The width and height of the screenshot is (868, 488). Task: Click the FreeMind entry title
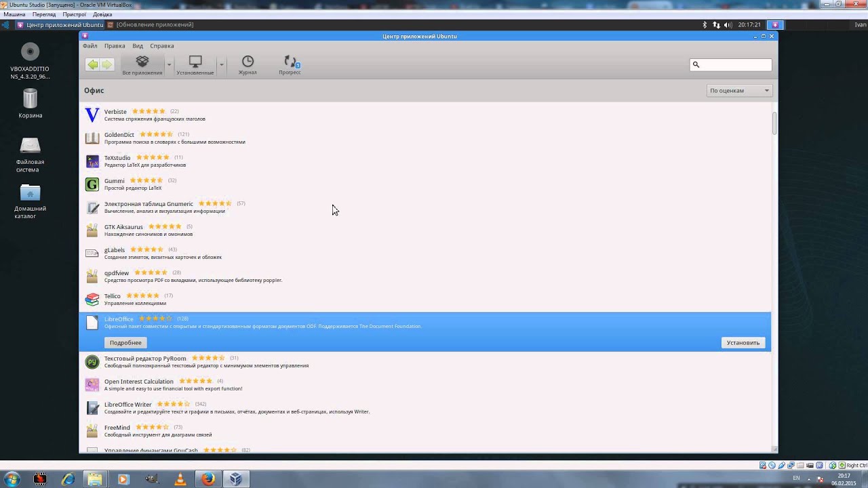tap(117, 428)
